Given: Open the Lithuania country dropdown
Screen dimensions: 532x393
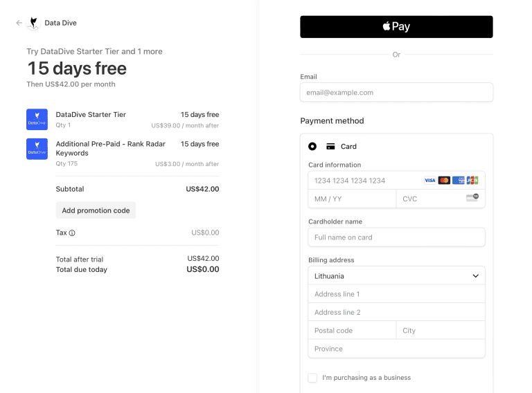Looking at the screenshot, I should (396, 276).
